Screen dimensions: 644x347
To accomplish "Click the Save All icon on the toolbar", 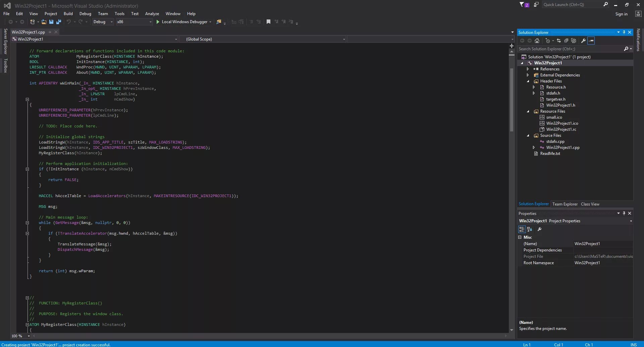I will click(59, 21).
